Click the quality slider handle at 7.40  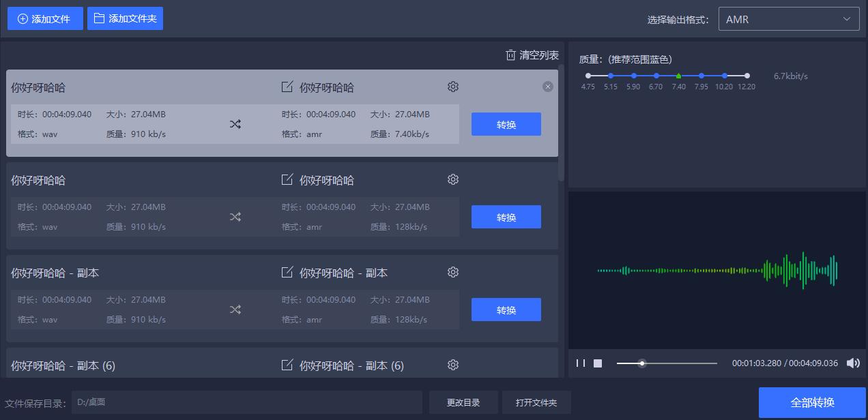click(x=678, y=76)
